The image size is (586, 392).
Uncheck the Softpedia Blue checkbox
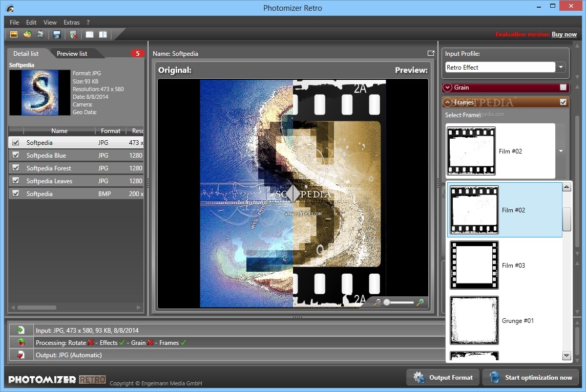[16, 155]
